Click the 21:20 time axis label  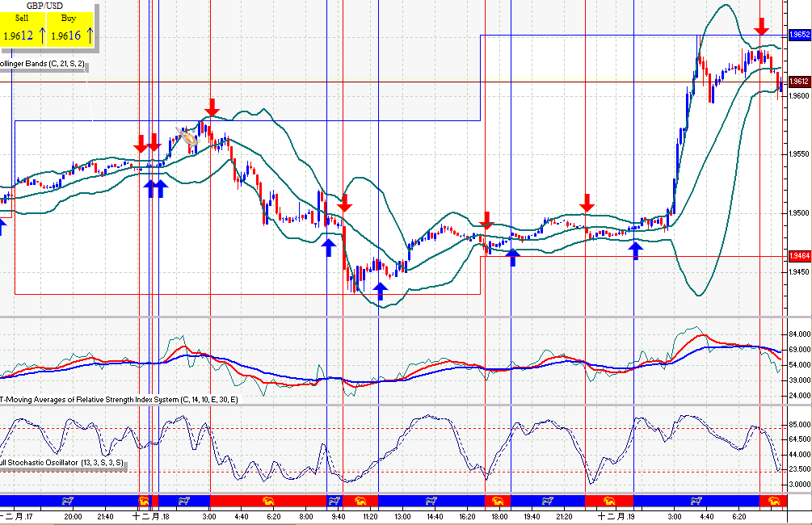point(564,517)
